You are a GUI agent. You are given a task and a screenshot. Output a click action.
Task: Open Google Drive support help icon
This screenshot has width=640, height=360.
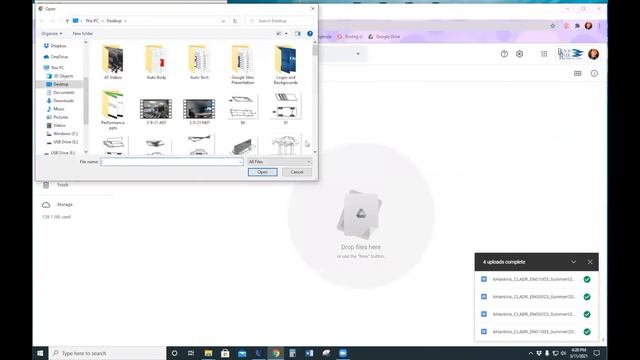click(x=504, y=54)
